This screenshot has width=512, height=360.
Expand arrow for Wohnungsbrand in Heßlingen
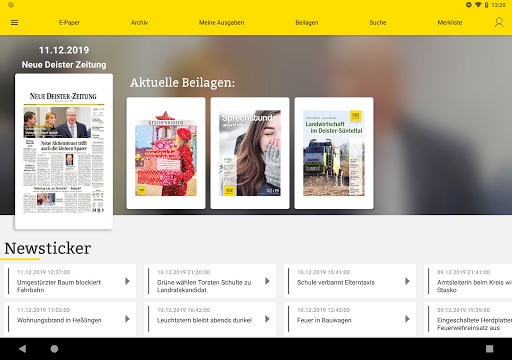(127, 319)
